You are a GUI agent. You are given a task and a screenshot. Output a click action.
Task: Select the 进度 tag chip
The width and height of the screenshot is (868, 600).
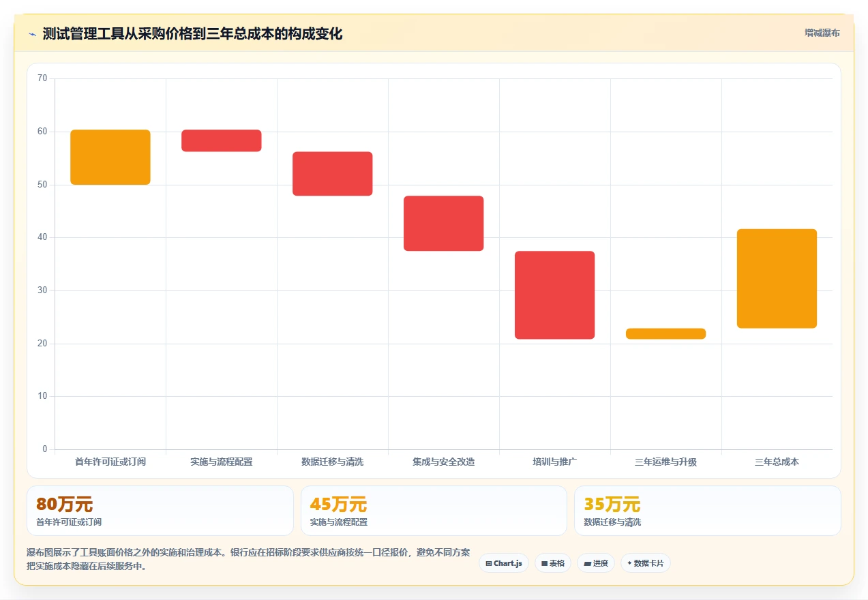pyautogui.click(x=596, y=563)
